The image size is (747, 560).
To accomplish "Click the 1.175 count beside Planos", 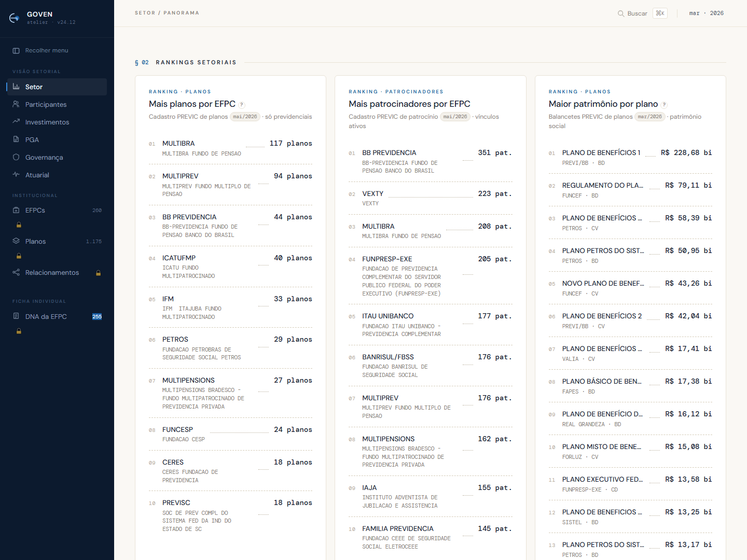I will coord(94,242).
